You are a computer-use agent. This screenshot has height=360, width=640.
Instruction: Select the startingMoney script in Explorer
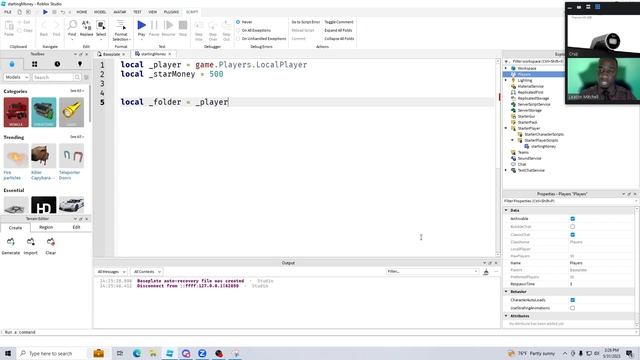click(x=543, y=146)
